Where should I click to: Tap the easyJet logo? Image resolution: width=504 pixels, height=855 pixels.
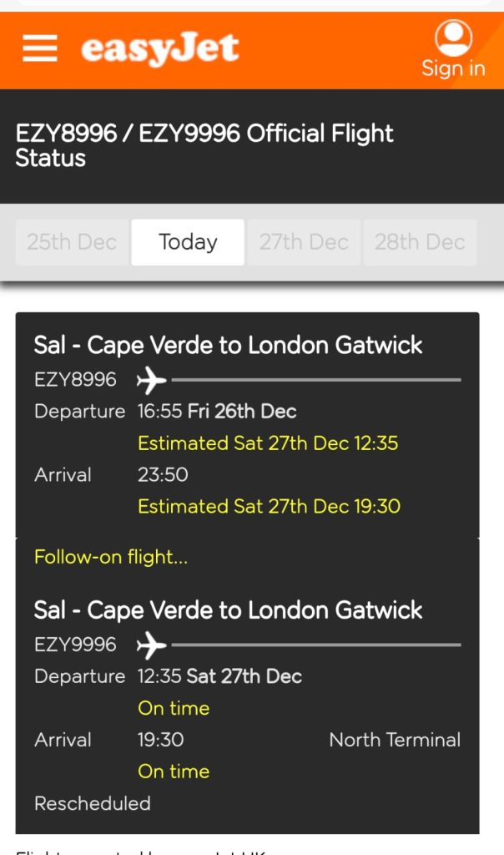(159, 49)
